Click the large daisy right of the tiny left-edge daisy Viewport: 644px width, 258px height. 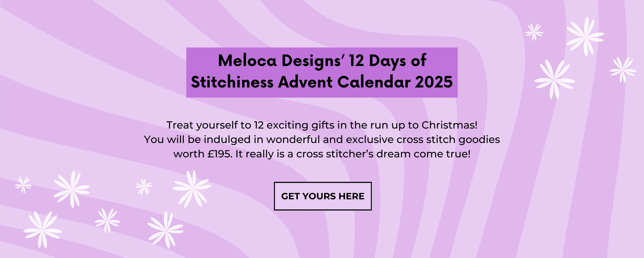tap(71, 189)
